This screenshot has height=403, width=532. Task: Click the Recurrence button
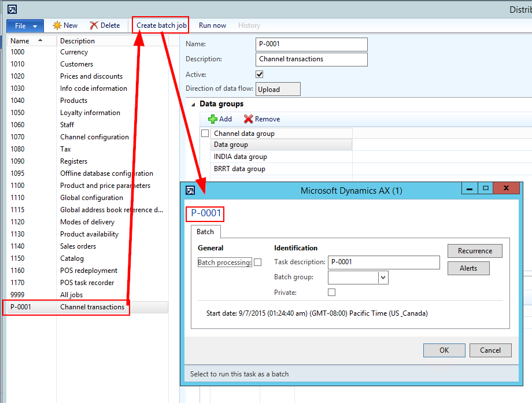[x=475, y=251]
